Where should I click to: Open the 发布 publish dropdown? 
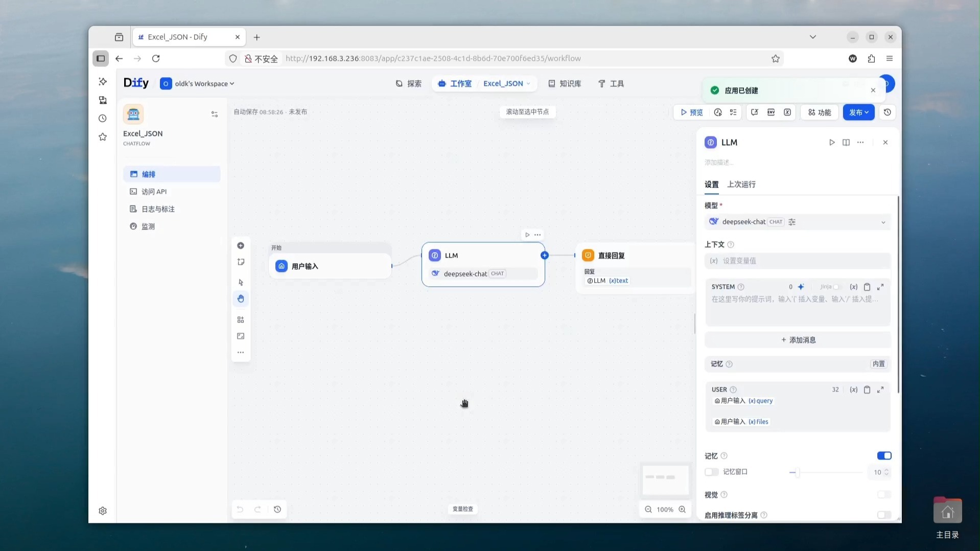pyautogui.click(x=858, y=112)
